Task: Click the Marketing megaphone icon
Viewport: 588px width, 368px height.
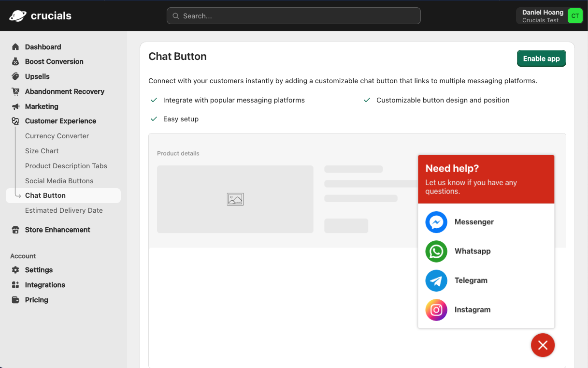Action: coord(15,106)
